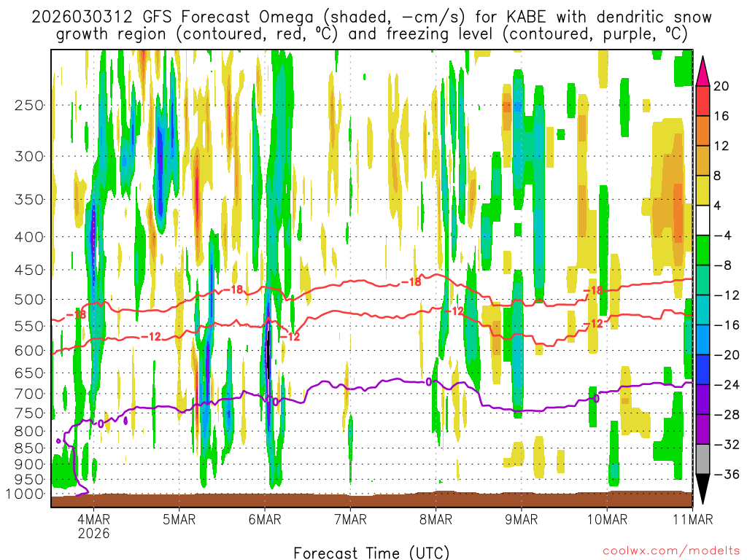Click the 700 pressure level label
The width and height of the screenshot is (747, 560).
[29, 394]
